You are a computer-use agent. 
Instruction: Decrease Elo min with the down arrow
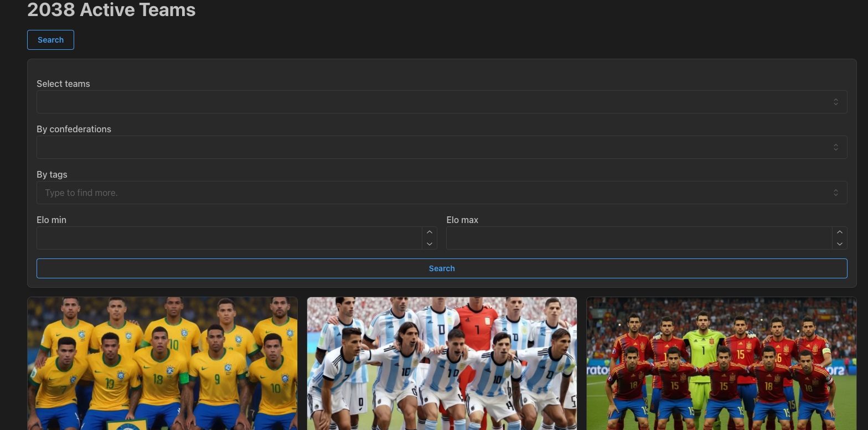(x=430, y=244)
